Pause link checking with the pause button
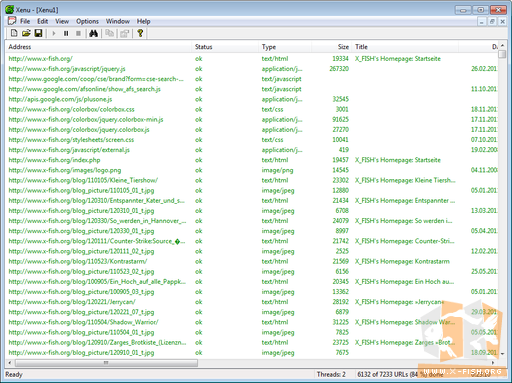512x383 pixels. pyautogui.click(x=66, y=33)
